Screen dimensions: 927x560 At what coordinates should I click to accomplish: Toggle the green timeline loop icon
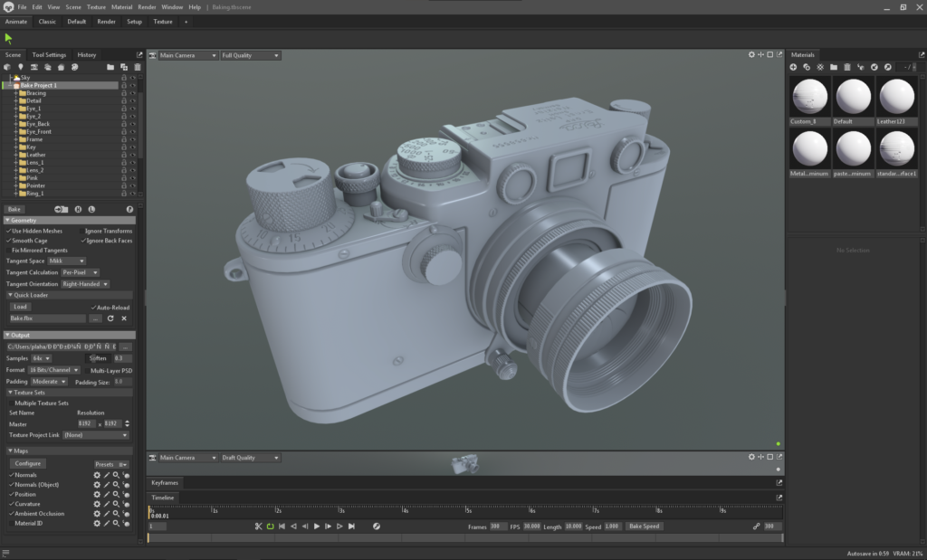point(270,526)
